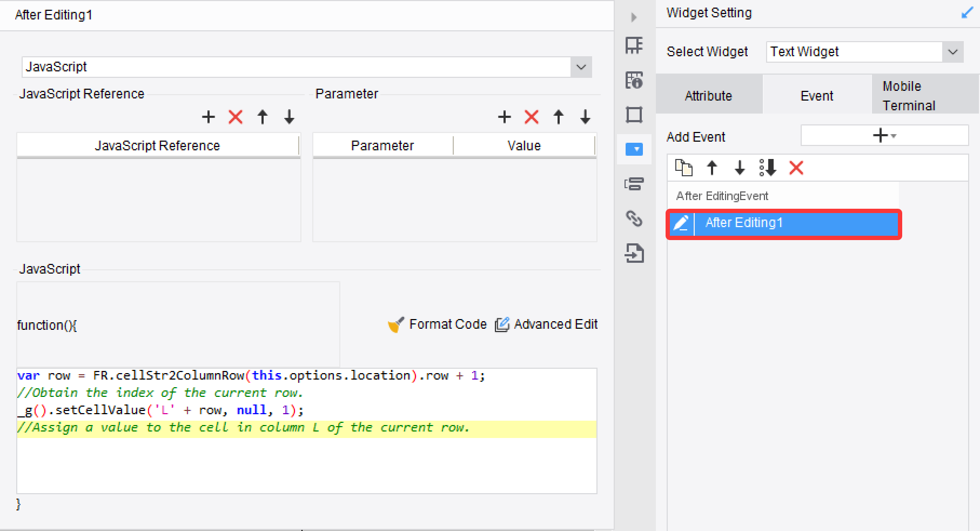Click the blue confirm check in Widget Setting
The width and height of the screenshot is (980, 531).
click(967, 12)
